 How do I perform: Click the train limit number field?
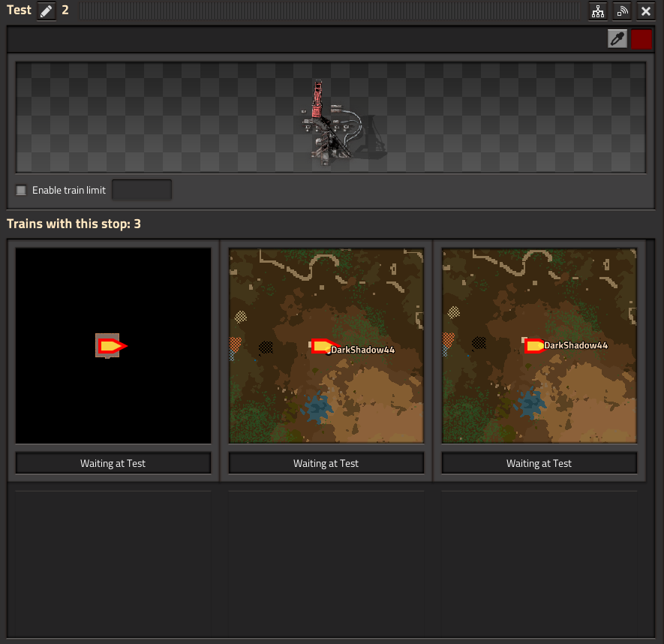(x=142, y=190)
